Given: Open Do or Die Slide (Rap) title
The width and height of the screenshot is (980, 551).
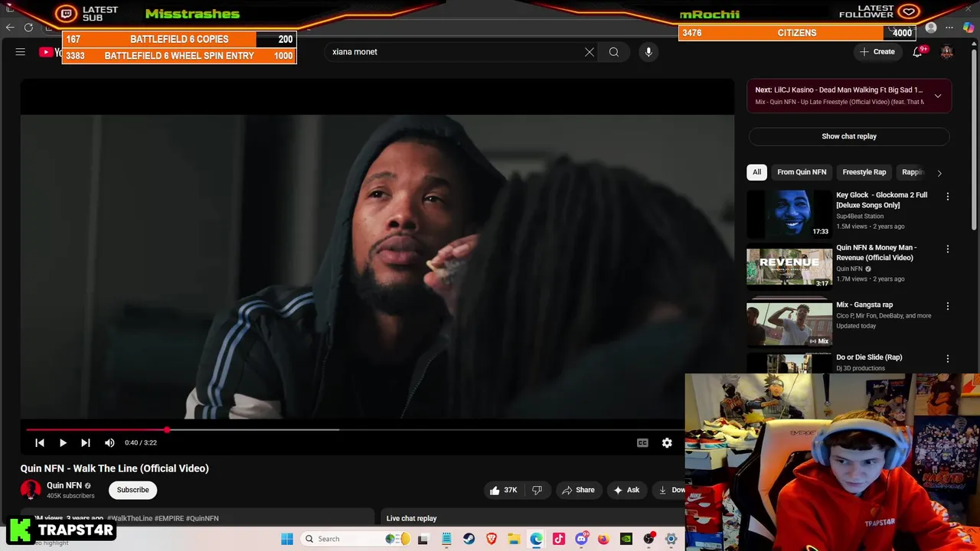Looking at the screenshot, I should pyautogui.click(x=869, y=357).
